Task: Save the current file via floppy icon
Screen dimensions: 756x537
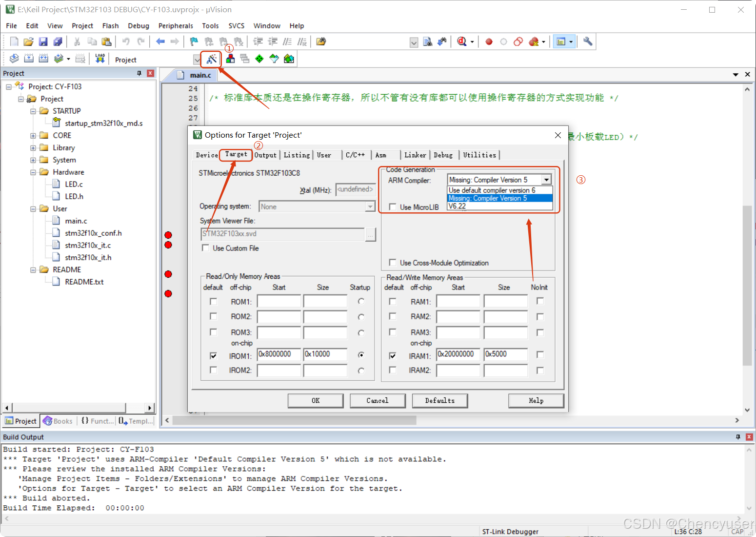Action: tap(43, 41)
